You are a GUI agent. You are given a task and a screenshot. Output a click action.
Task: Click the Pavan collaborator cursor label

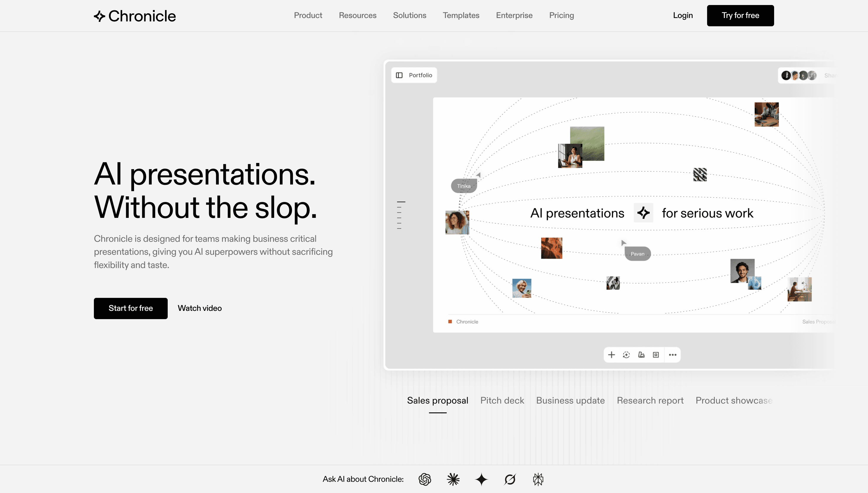pyautogui.click(x=637, y=253)
